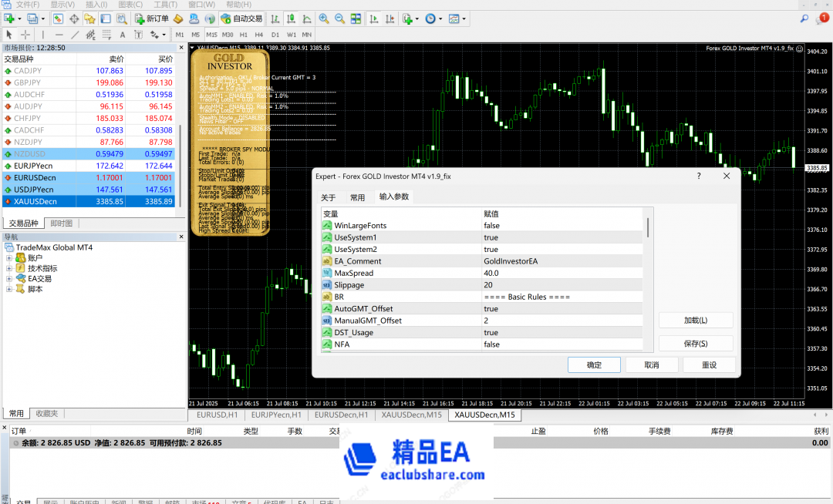
Task: Click the zoom out magnifier icon
Action: pyautogui.click(x=339, y=18)
